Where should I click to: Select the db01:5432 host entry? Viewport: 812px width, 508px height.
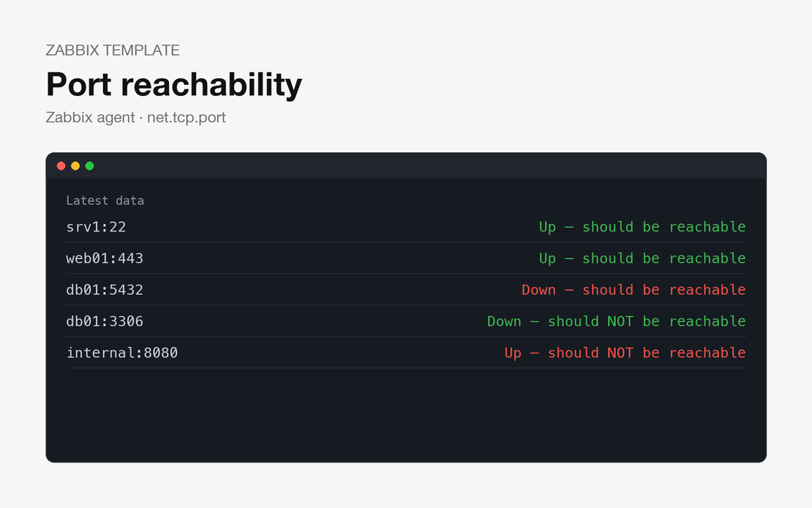[105, 290]
